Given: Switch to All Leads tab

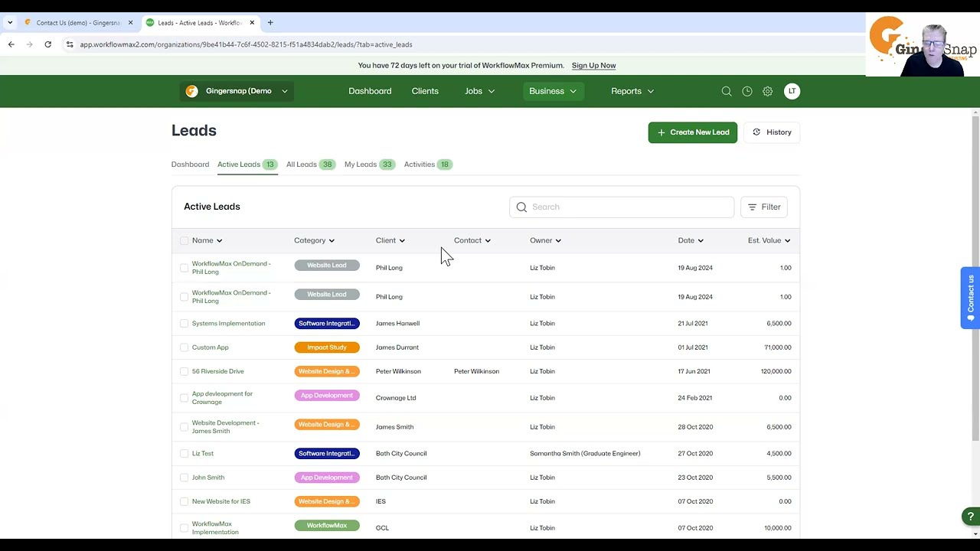Looking at the screenshot, I should point(310,165).
